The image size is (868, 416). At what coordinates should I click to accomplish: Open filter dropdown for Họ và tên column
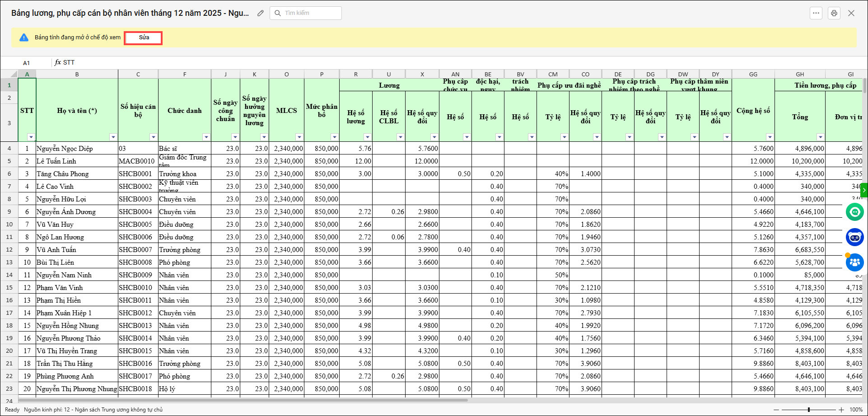(113, 137)
